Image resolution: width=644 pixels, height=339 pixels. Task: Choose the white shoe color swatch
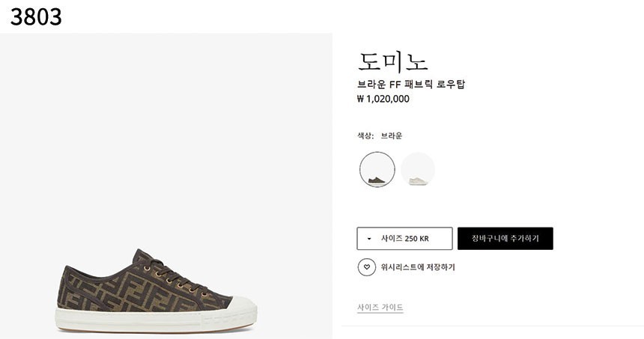point(418,169)
